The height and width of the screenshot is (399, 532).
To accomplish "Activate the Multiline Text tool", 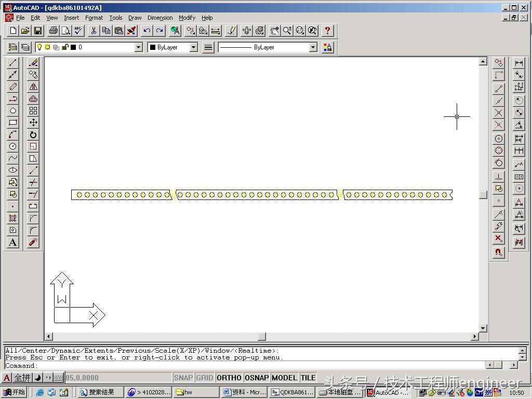I will [13, 243].
